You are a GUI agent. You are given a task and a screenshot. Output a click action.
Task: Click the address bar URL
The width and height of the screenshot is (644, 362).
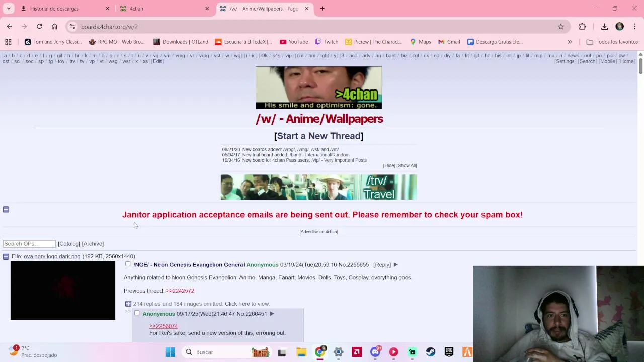pyautogui.click(x=109, y=27)
